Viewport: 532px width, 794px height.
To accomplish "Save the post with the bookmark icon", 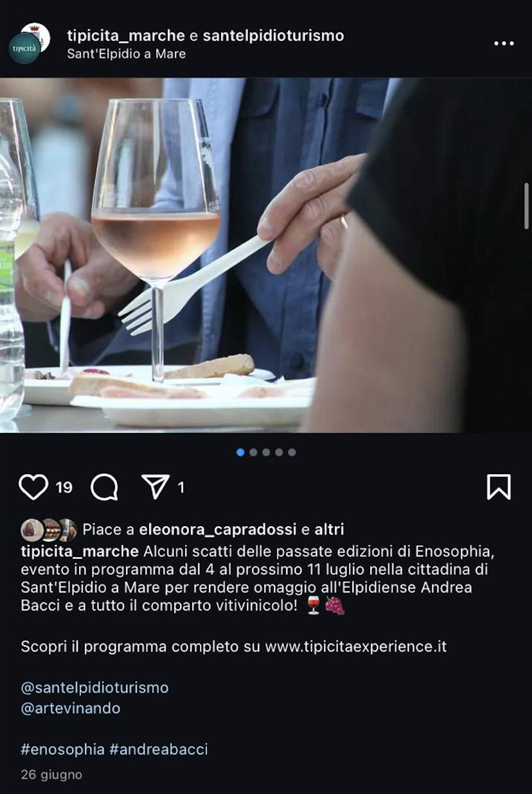I will 499,487.
